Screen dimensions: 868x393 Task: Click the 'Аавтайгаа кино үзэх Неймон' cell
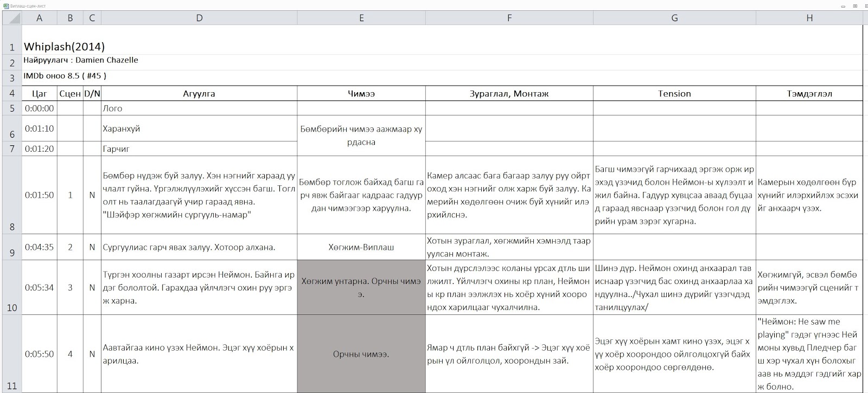[199, 353]
